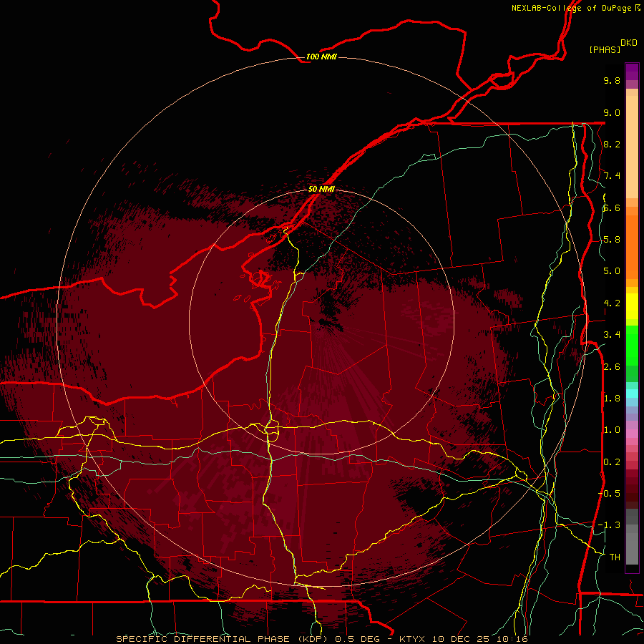Click the pink band of color bar
Image resolution: width=644 pixels, height=644 pixels.
pos(632,434)
